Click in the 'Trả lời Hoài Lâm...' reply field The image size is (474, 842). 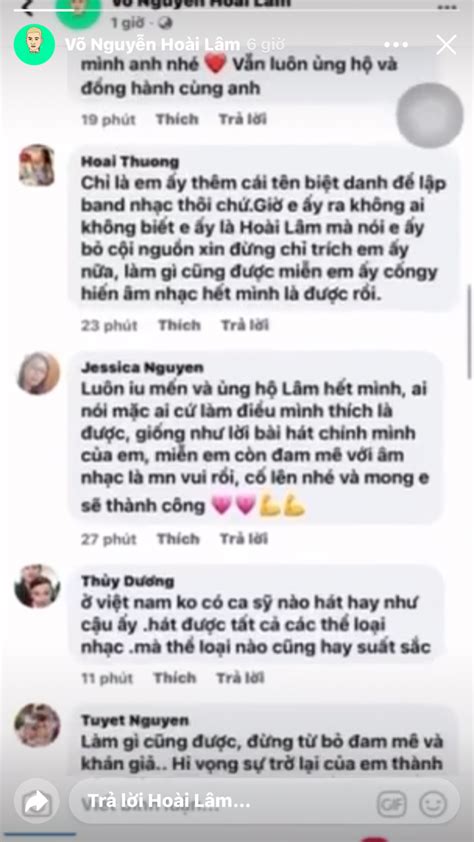click(x=223, y=801)
